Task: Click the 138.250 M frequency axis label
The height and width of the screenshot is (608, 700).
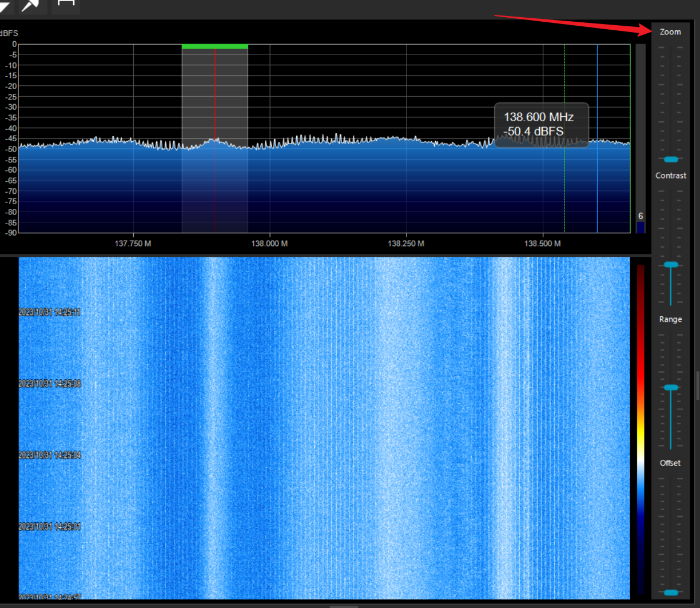Action: pos(406,243)
